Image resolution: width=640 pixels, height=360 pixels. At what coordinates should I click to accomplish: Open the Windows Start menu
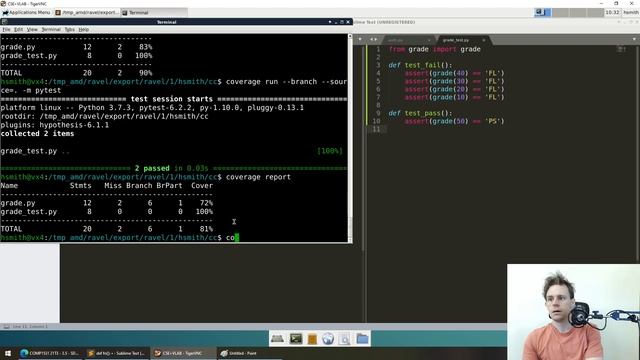point(8,353)
